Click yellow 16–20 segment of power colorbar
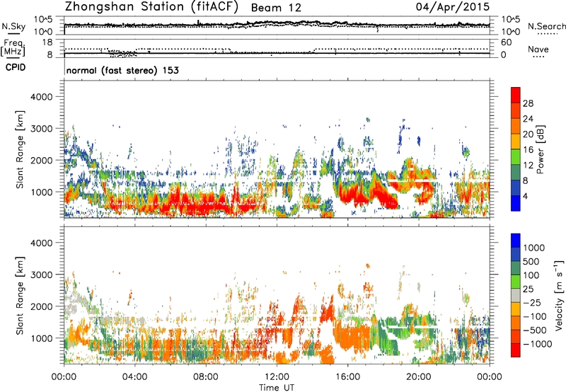This screenshot has width=566, height=392. coord(516,142)
